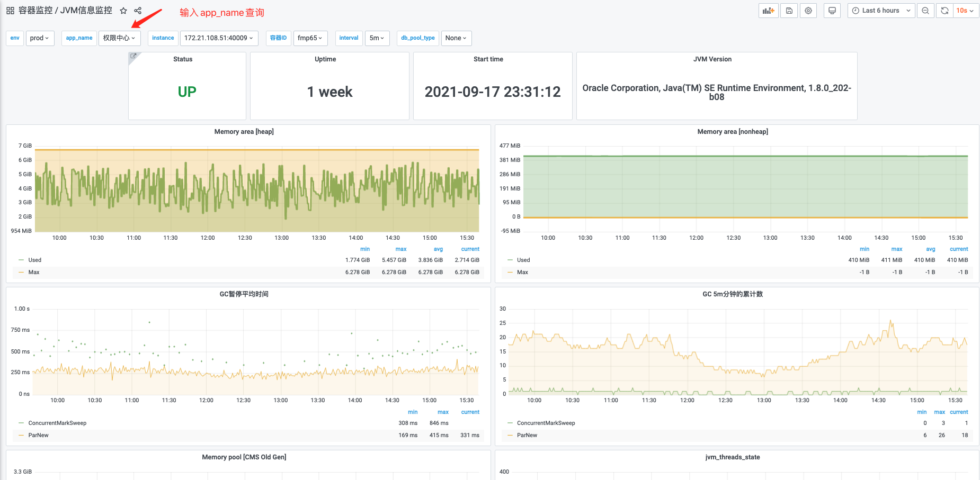The height and width of the screenshot is (480, 980).
Task: Refresh the dashboard now
Action: [x=945, y=11]
